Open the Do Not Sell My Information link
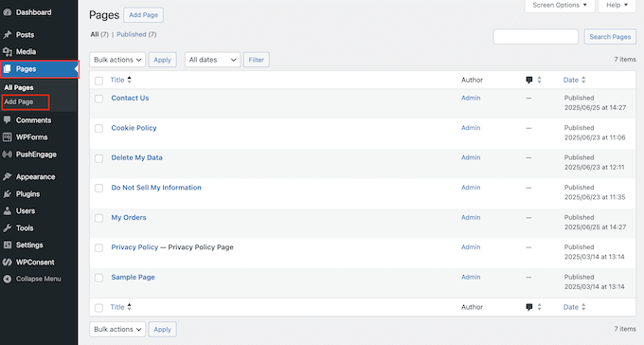 156,188
